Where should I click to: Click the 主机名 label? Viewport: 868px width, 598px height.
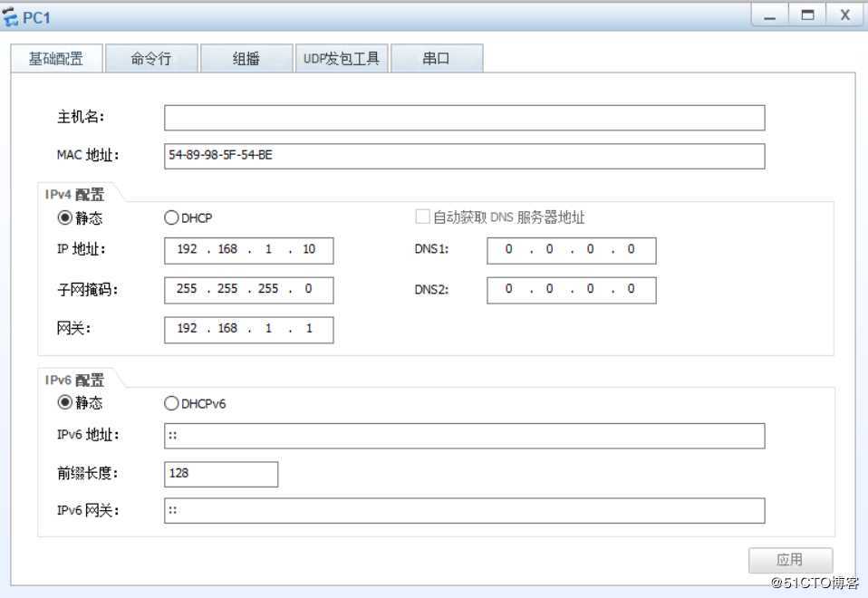[81, 117]
